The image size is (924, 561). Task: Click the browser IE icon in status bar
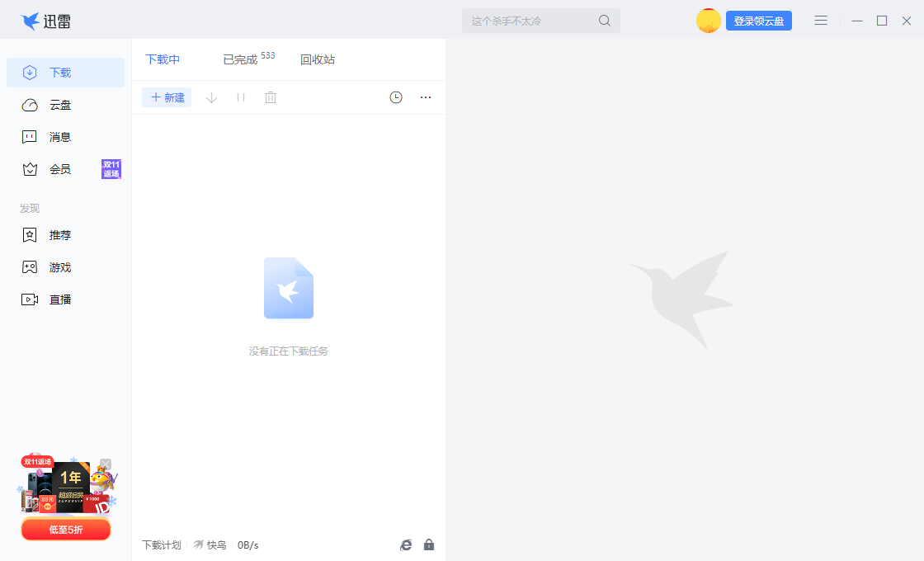pos(406,544)
